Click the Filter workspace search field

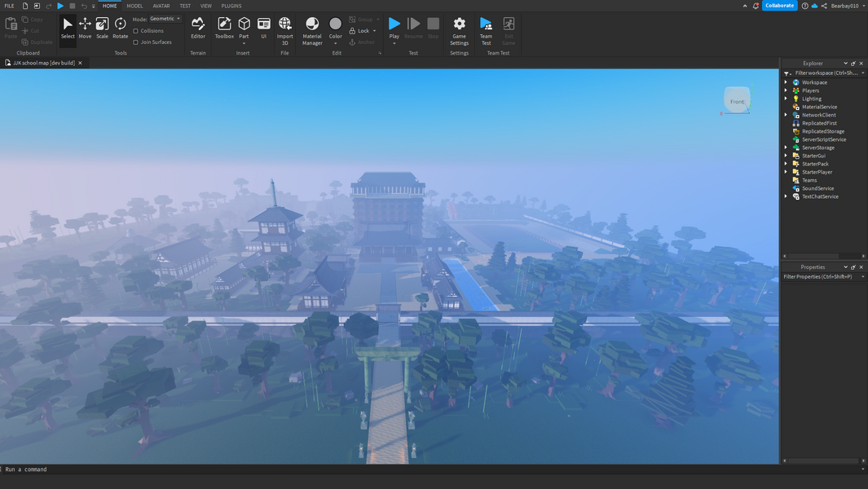(826, 73)
